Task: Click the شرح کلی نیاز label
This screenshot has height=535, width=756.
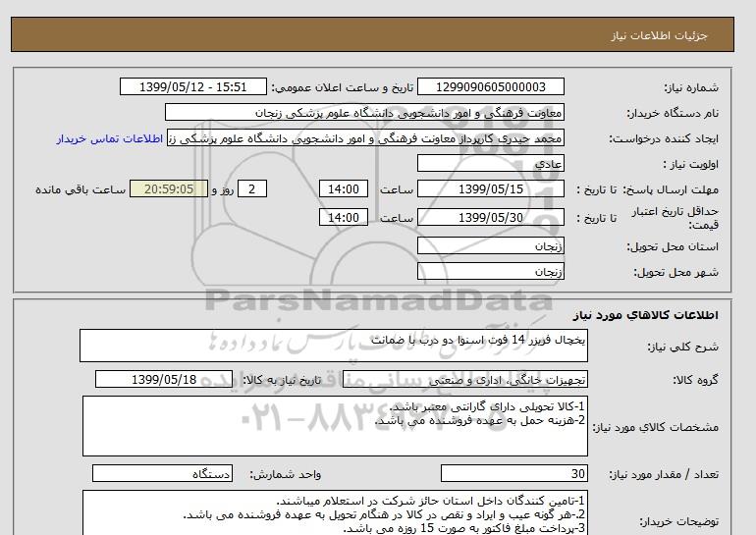Action: click(682, 347)
